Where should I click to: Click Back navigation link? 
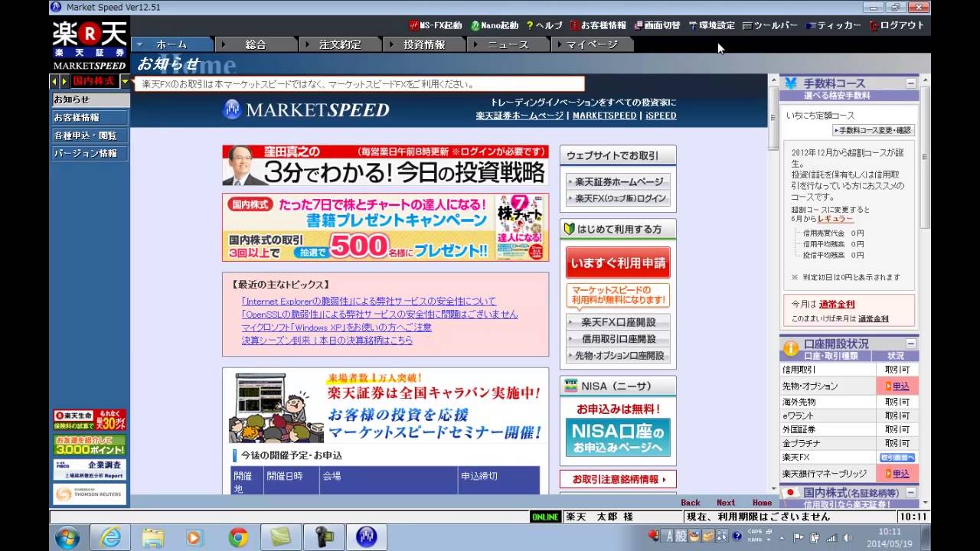691,503
